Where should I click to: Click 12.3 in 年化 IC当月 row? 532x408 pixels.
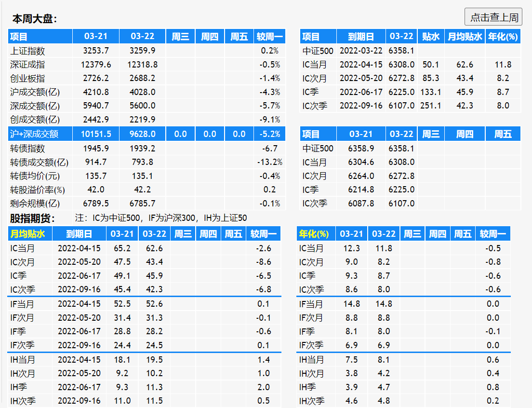(351, 248)
